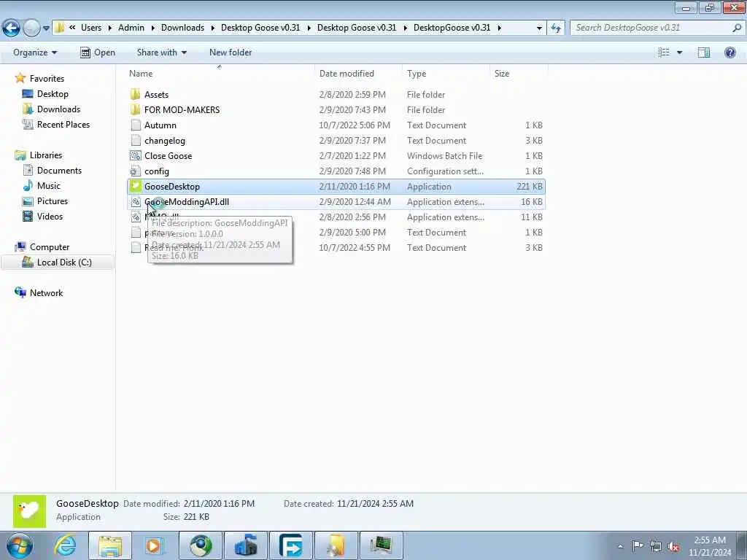
Task: Toggle the preview pane icon
Action: [x=704, y=52]
